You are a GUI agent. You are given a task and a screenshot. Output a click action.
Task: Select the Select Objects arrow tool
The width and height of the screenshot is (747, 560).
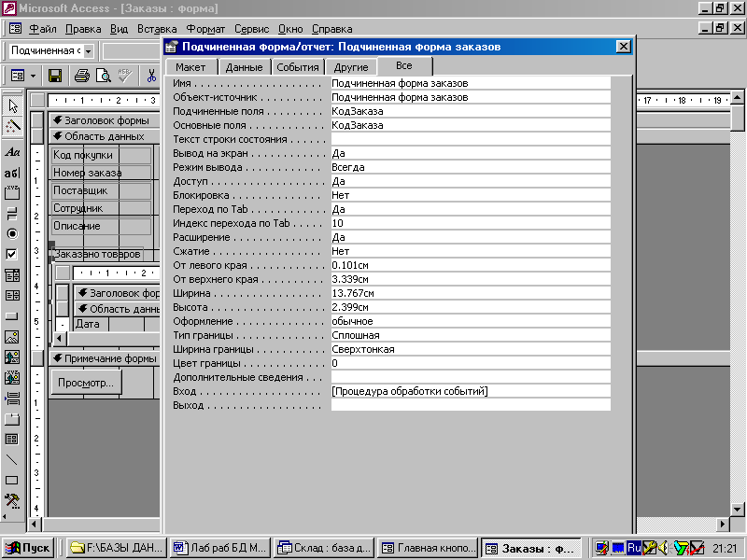(x=12, y=105)
